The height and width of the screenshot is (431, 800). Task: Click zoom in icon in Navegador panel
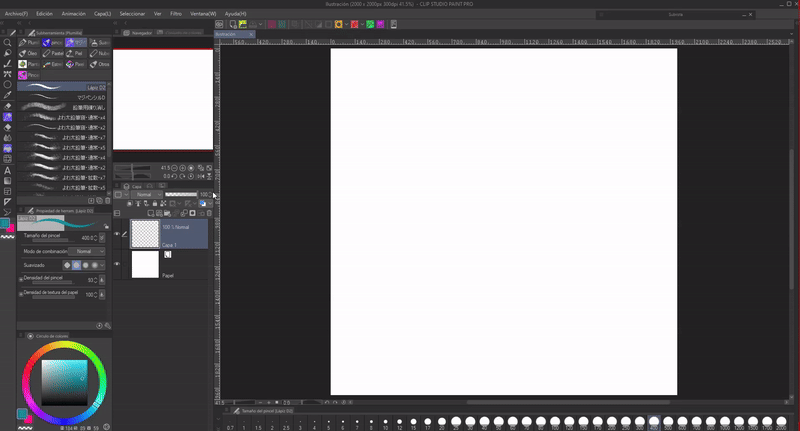[183, 168]
